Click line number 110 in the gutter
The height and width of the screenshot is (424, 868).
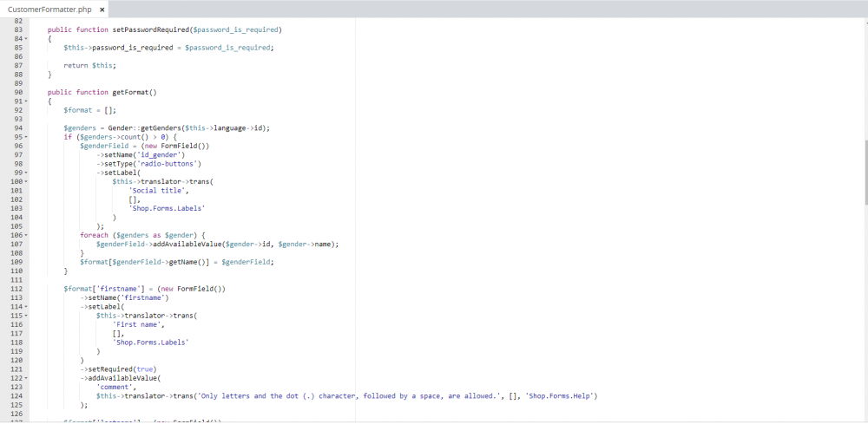[x=16, y=271]
